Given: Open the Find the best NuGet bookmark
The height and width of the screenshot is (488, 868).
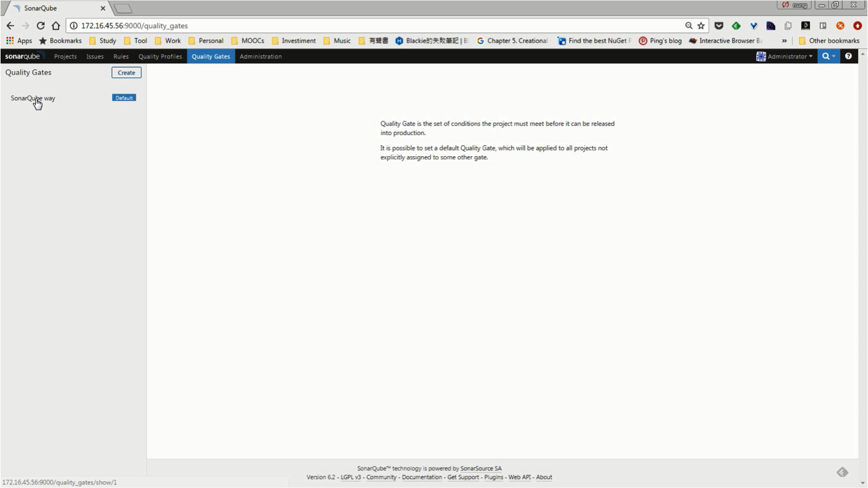Looking at the screenshot, I should click(595, 41).
